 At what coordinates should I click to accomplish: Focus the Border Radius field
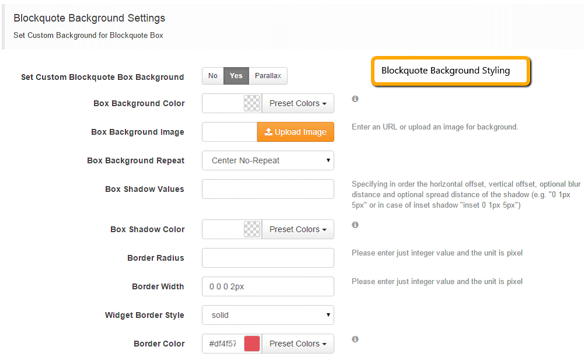point(268,258)
